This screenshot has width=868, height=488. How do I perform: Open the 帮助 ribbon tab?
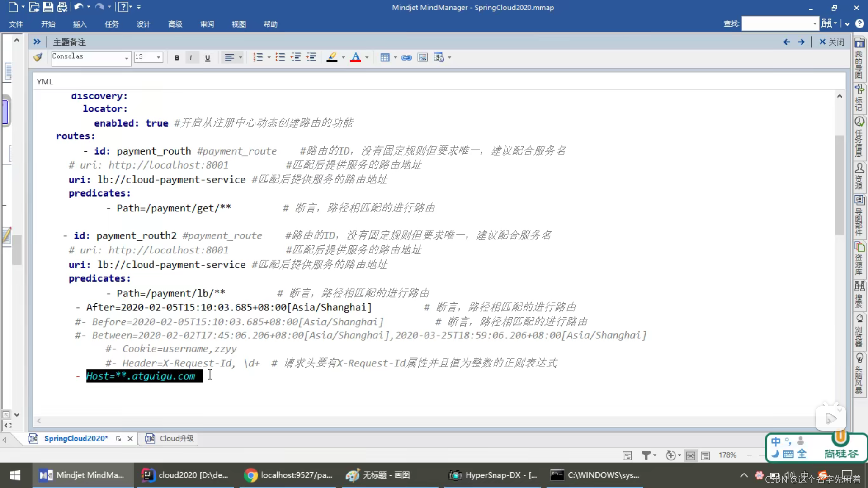point(270,24)
